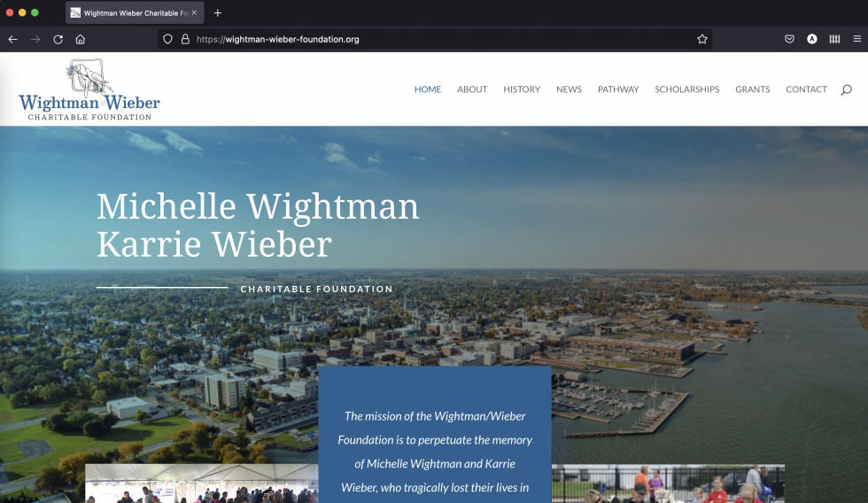Go to the Scholarships page
The height and width of the screenshot is (503, 868).
pyautogui.click(x=686, y=89)
